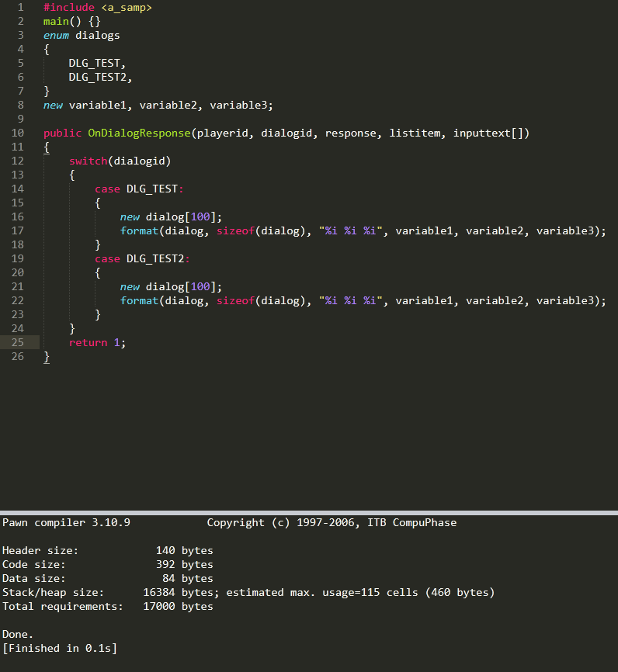Click the 'dialogid' parameter on line 10
This screenshot has height=672, width=618.
click(x=286, y=133)
